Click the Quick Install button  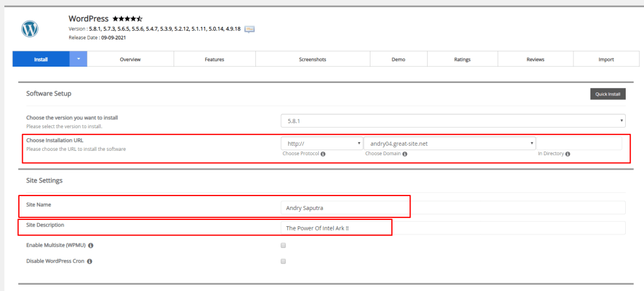coord(608,94)
